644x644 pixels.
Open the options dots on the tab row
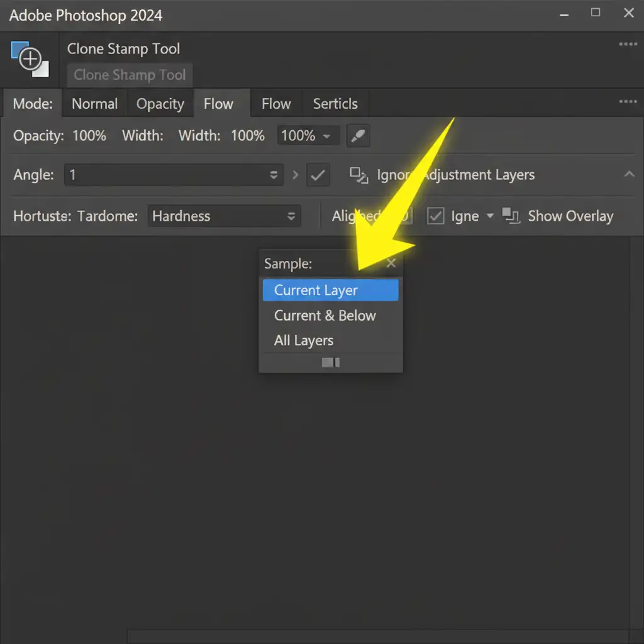[628, 103]
